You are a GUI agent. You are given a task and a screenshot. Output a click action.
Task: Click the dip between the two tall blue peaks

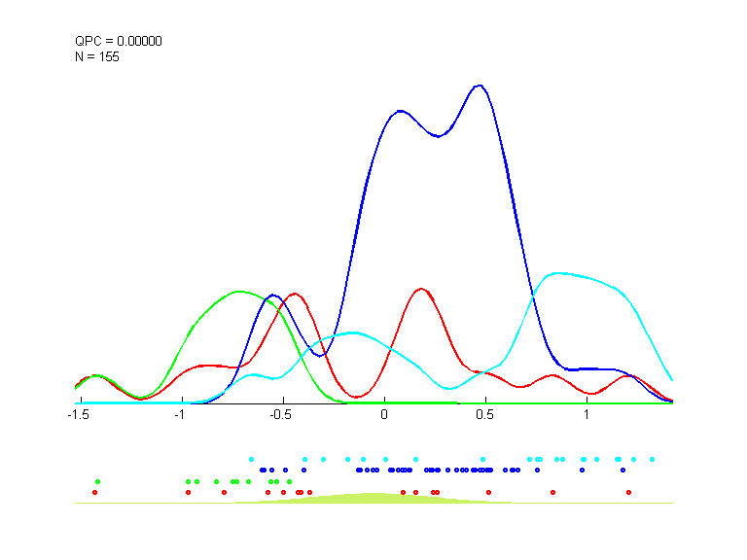(439, 136)
